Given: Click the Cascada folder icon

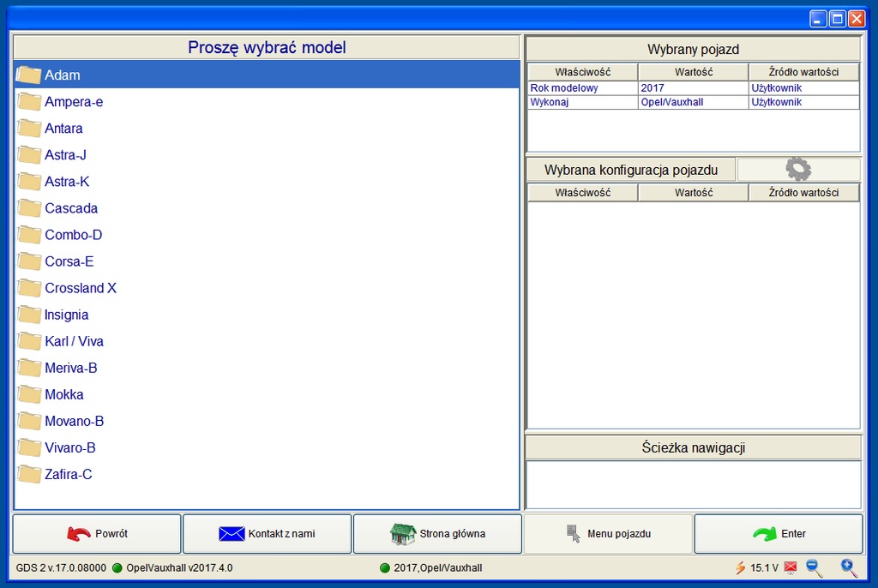Looking at the screenshot, I should point(29,208).
